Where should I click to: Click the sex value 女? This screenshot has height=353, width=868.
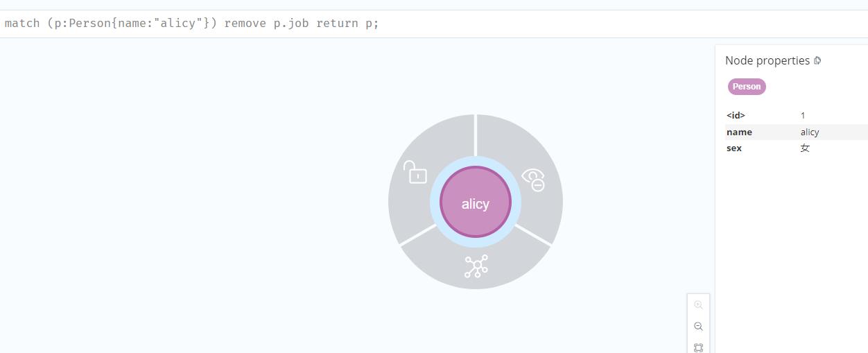click(x=804, y=148)
